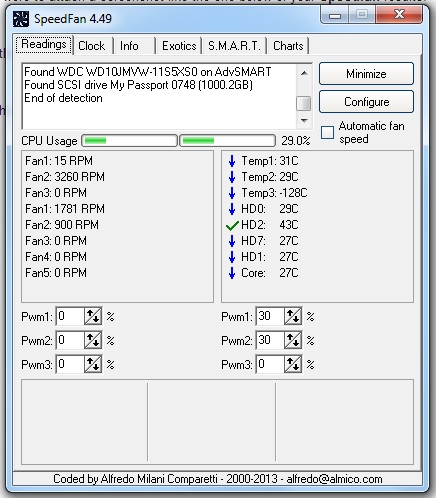Focus the right Pwm3 value field

click(x=270, y=364)
